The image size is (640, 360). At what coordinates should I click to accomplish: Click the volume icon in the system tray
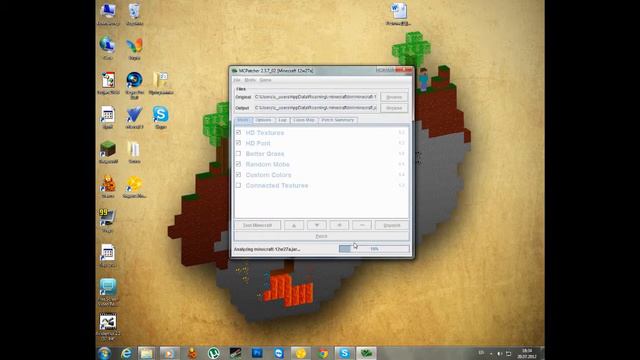500,353
